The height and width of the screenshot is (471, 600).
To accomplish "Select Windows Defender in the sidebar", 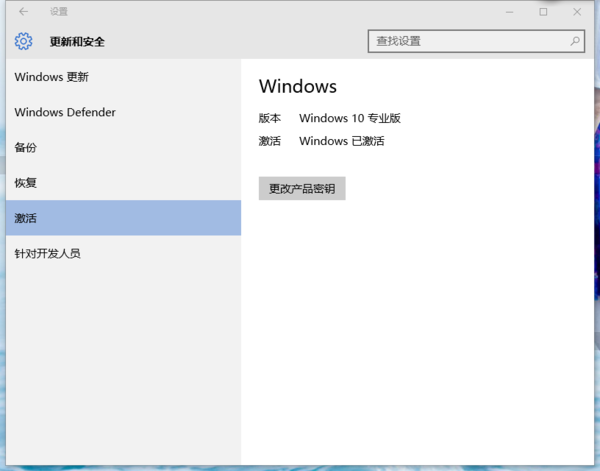I will pyautogui.click(x=65, y=112).
